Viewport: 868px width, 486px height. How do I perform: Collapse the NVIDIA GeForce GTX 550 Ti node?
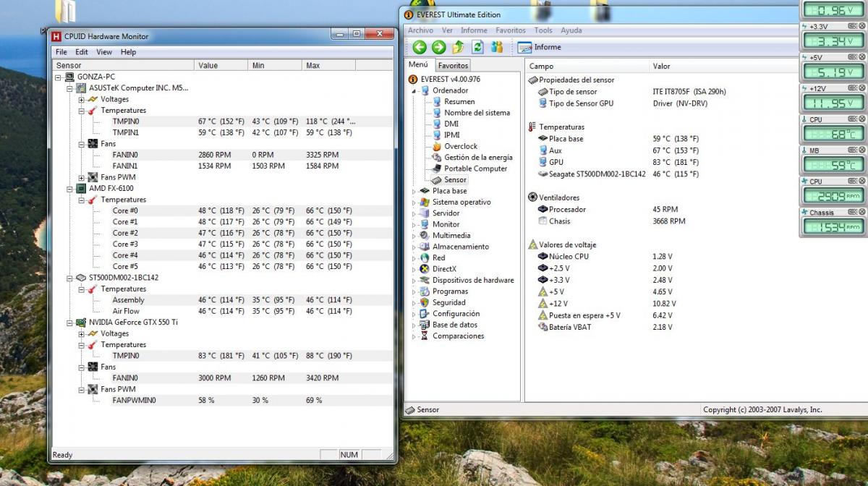click(70, 323)
